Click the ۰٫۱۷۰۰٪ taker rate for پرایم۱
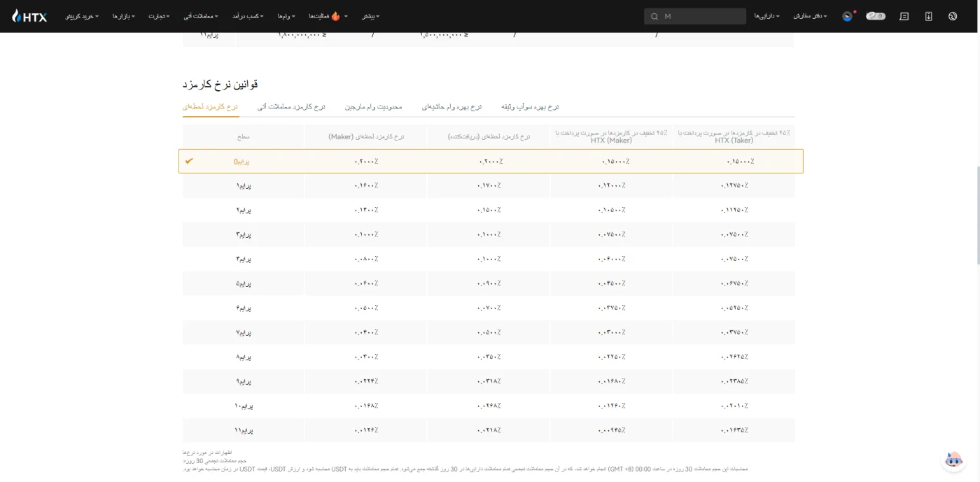The height and width of the screenshot is (482, 980). point(489,185)
